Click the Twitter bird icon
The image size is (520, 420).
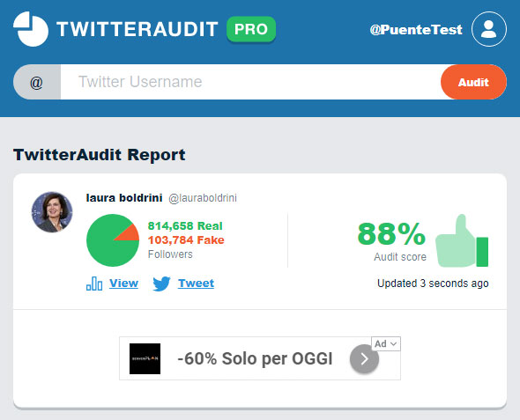coord(161,284)
